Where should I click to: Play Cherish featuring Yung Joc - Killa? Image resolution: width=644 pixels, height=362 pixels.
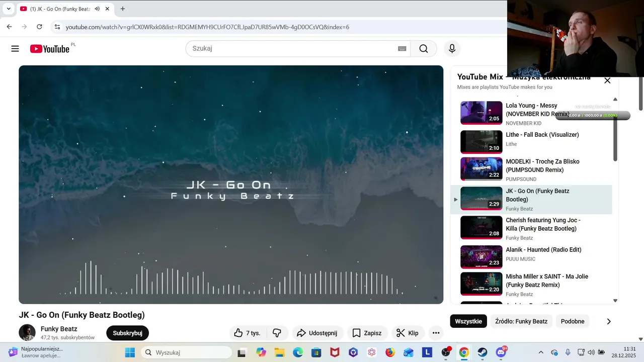(543, 224)
